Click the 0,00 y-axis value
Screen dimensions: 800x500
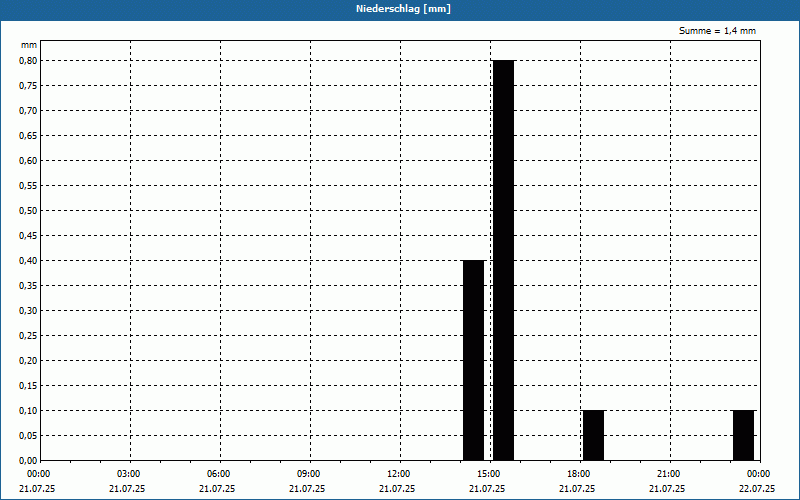(x=28, y=461)
